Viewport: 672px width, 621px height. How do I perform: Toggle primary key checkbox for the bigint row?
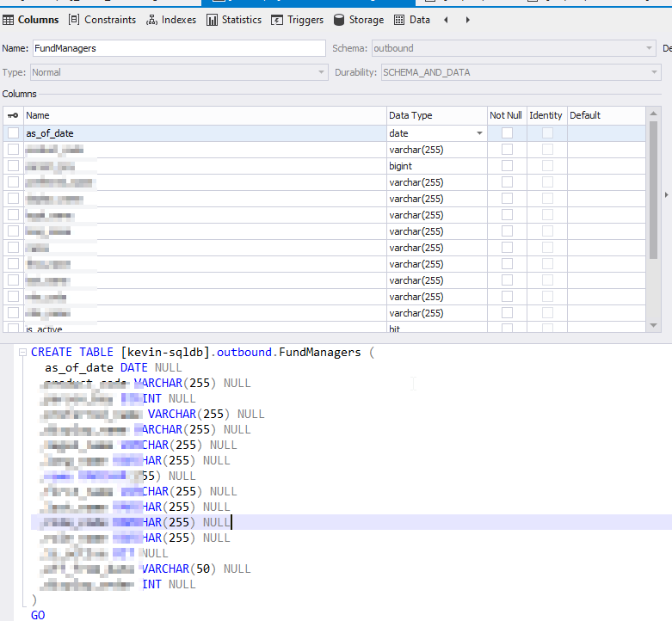pos(13,166)
